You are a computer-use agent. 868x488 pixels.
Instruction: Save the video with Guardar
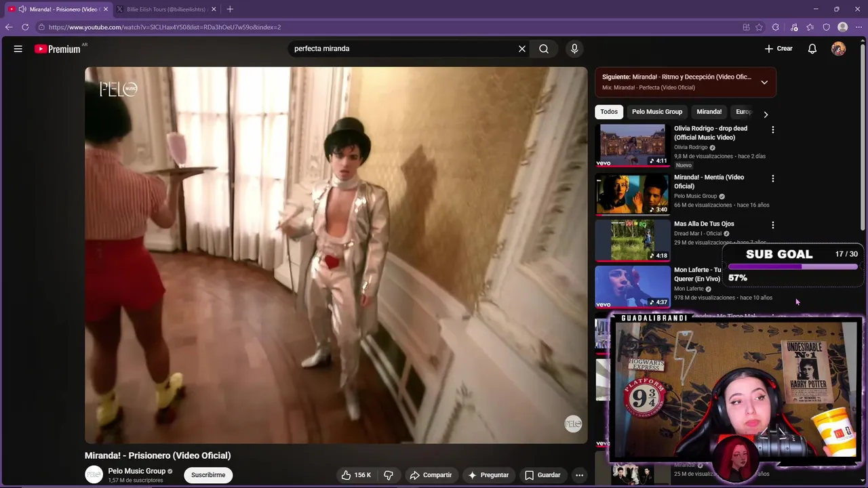point(542,475)
